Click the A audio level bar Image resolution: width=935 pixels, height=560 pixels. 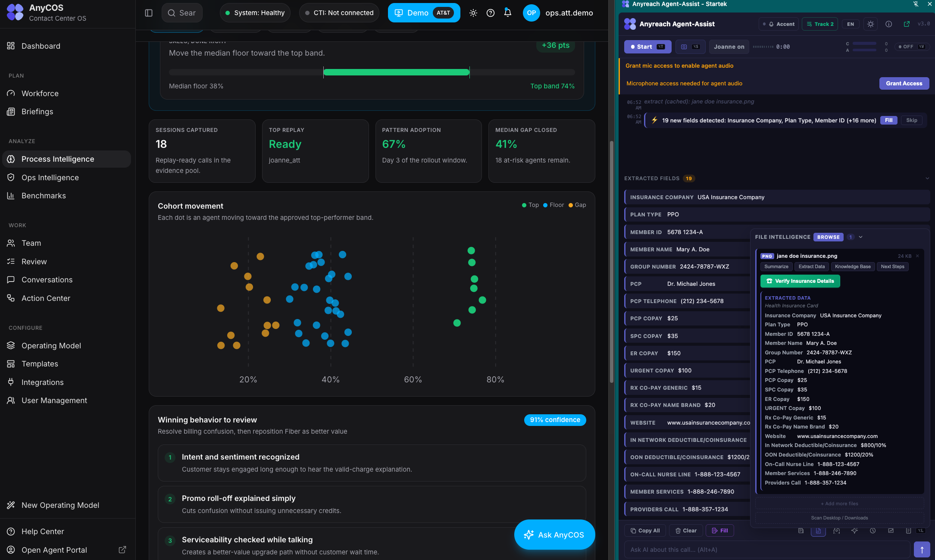864,50
